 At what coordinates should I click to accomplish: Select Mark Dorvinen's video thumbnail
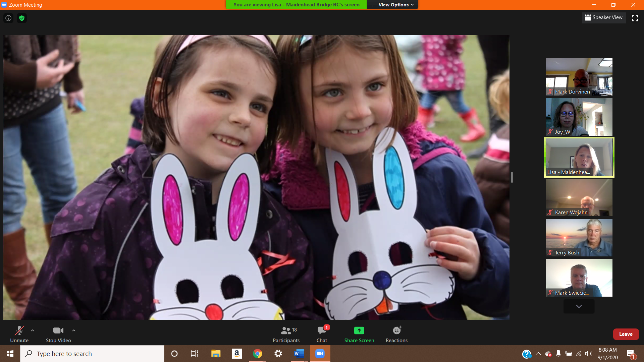coord(579,77)
